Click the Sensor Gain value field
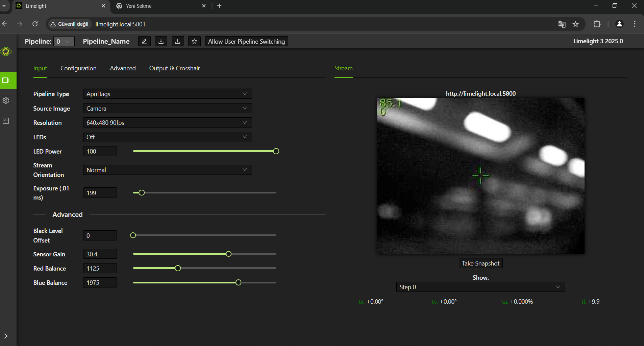The image size is (644, 346). click(x=100, y=254)
